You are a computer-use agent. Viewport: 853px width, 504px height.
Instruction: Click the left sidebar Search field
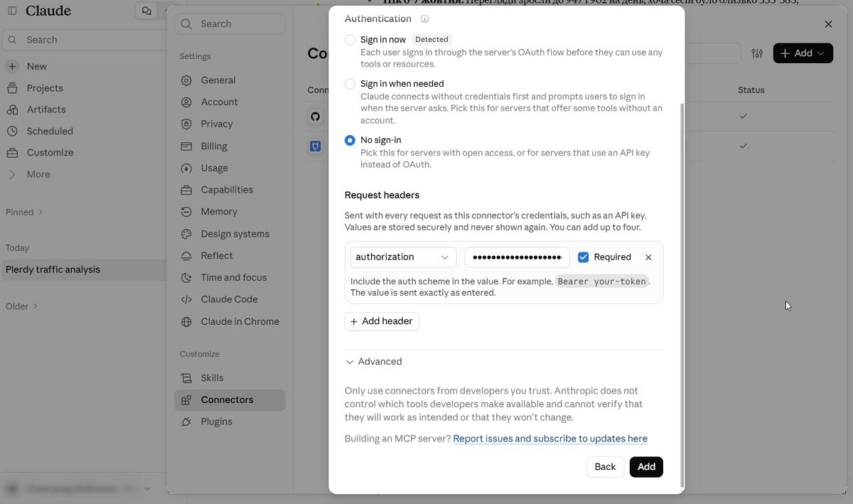click(82, 40)
